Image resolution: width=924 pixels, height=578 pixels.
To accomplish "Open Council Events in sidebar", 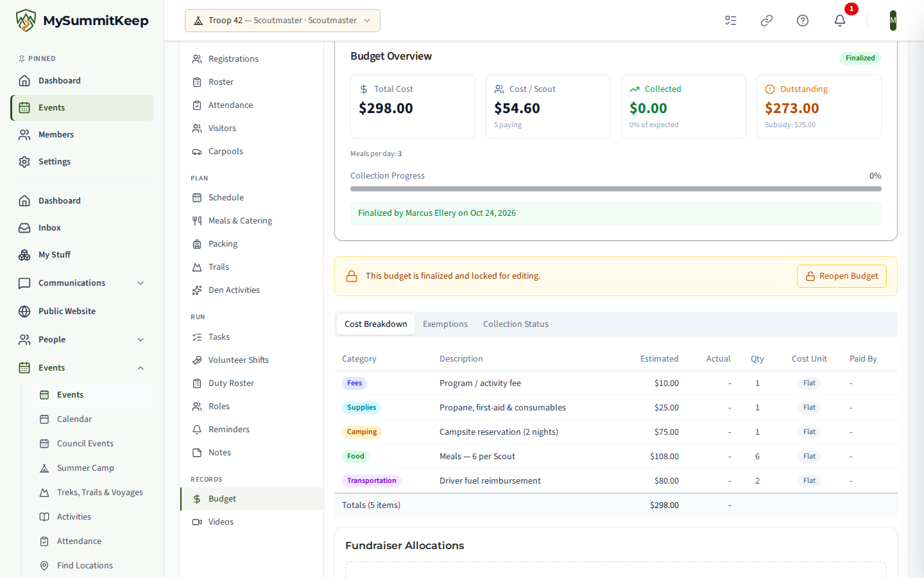I will click(x=92, y=444).
